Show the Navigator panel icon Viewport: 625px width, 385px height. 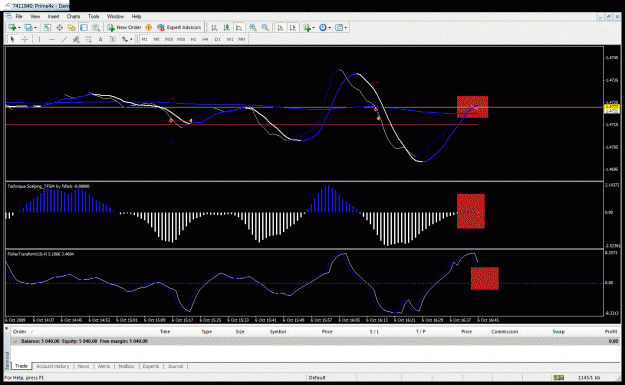click(71, 28)
